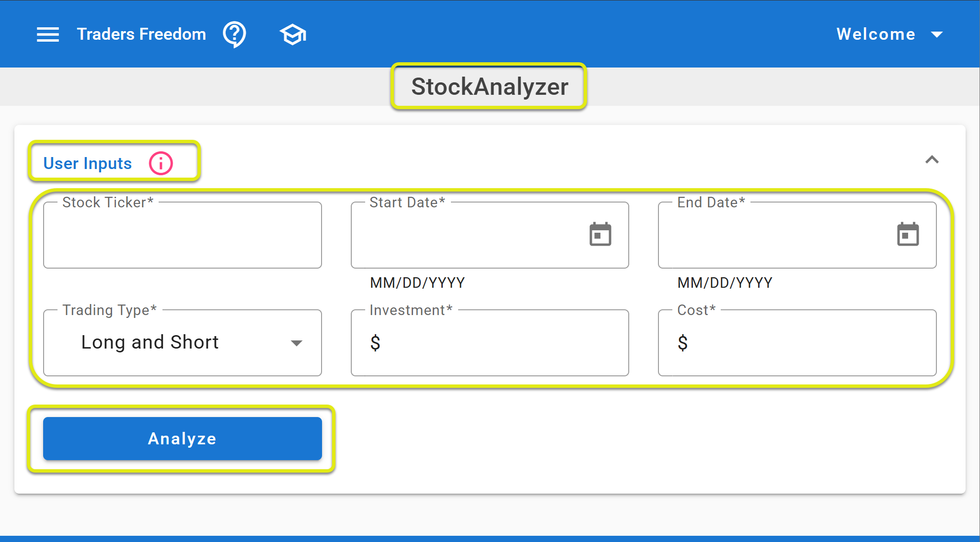The height and width of the screenshot is (542, 980).
Task: Click the Traders Freedom brand title
Action: click(141, 34)
